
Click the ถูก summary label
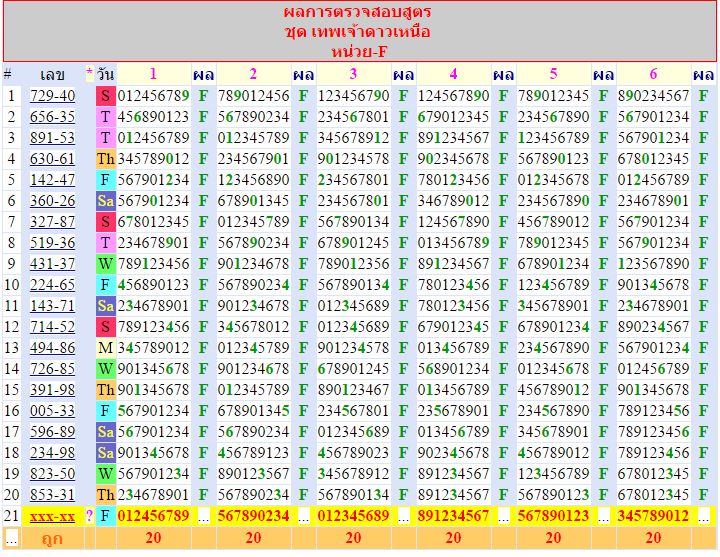point(52,538)
